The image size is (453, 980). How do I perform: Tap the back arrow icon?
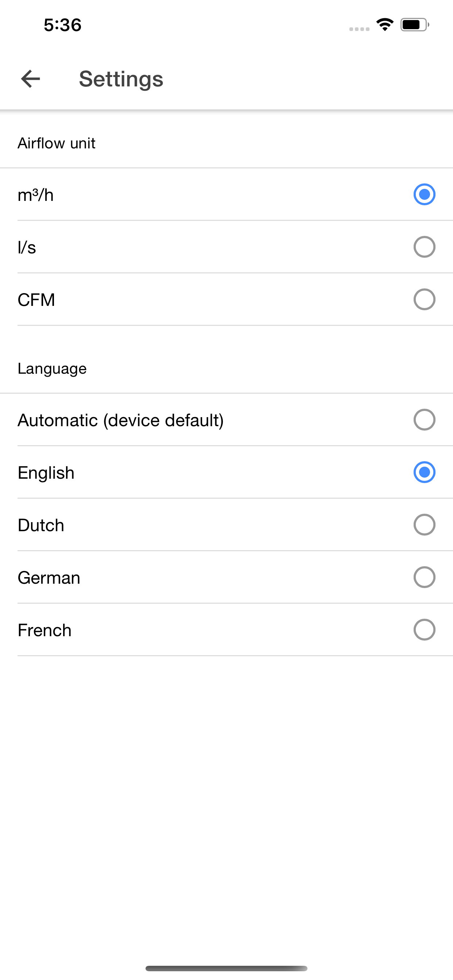click(30, 79)
